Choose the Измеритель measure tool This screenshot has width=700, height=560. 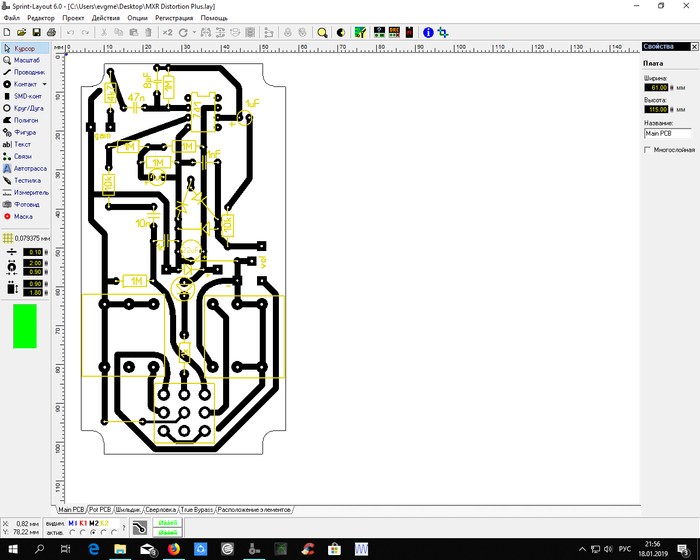coord(30,192)
